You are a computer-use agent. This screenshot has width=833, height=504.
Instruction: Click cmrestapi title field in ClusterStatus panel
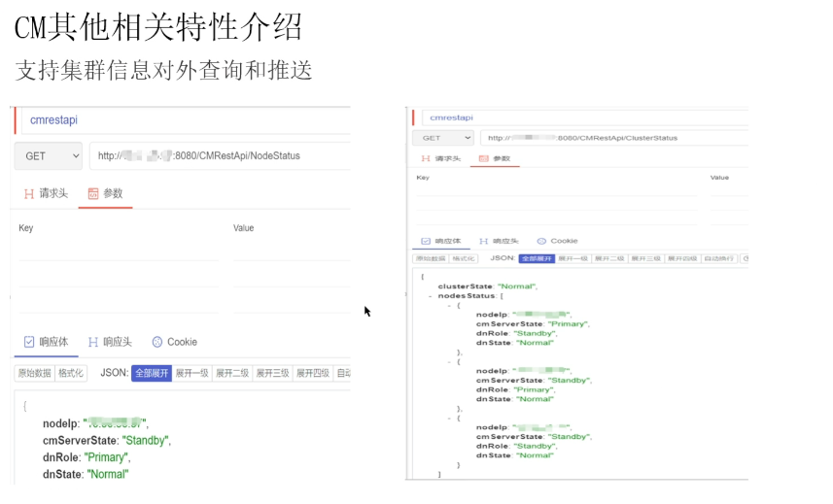point(585,118)
